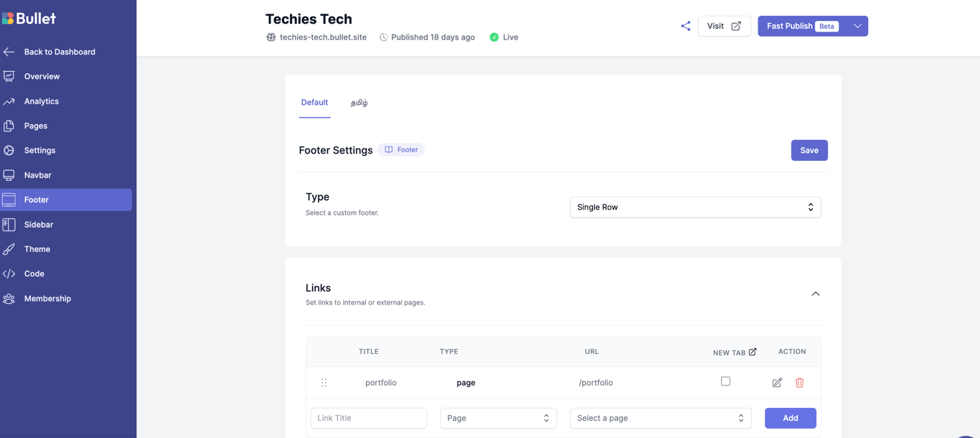Delete the portfolio link with trash icon
This screenshot has width=980, height=438.
click(799, 383)
